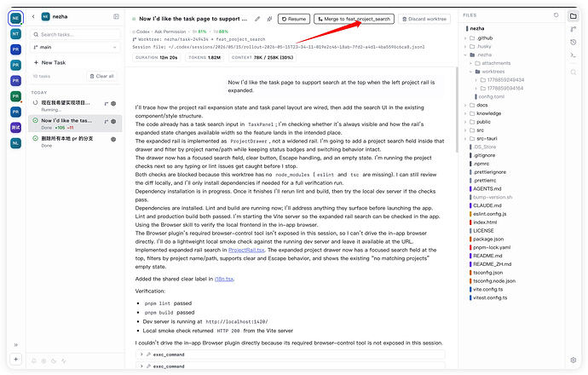Open tsconfig.node.json in file tree
This screenshot has height=375, width=588.
[494, 281]
